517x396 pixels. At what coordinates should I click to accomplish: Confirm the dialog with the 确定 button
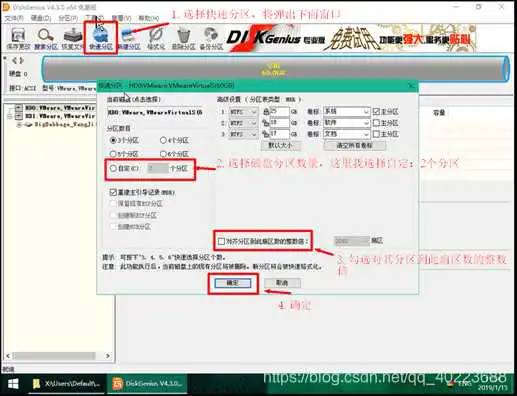233,283
